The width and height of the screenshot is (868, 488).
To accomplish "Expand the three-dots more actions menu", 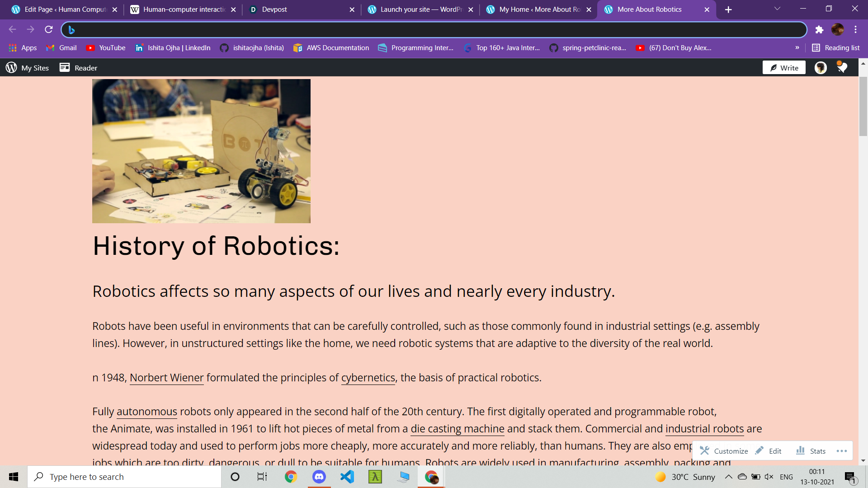I will 841,450.
